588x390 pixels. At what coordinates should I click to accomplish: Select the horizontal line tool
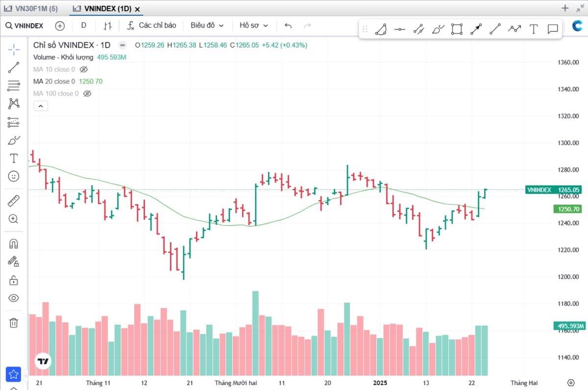pos(400,29)
